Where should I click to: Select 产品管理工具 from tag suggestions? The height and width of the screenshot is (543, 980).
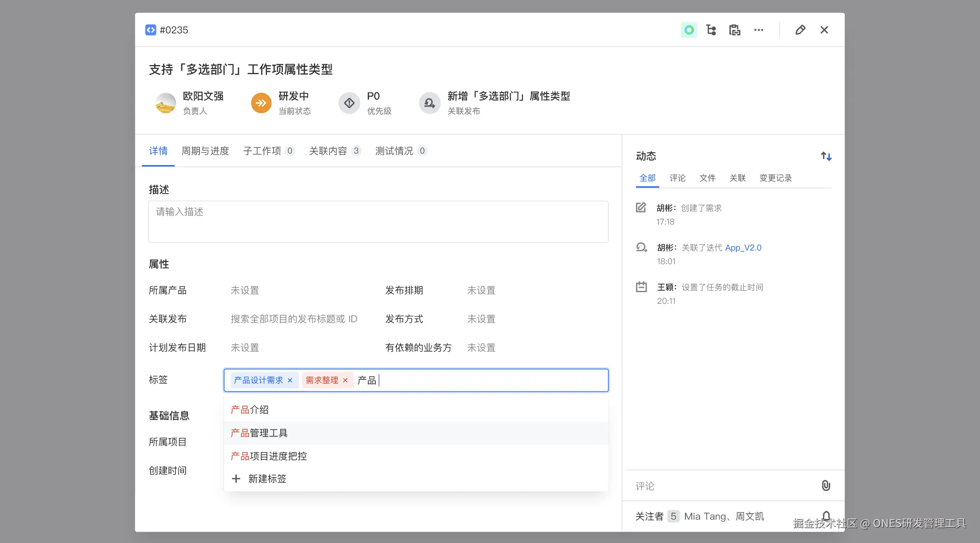pyautogui.click(x=259, y=433)
